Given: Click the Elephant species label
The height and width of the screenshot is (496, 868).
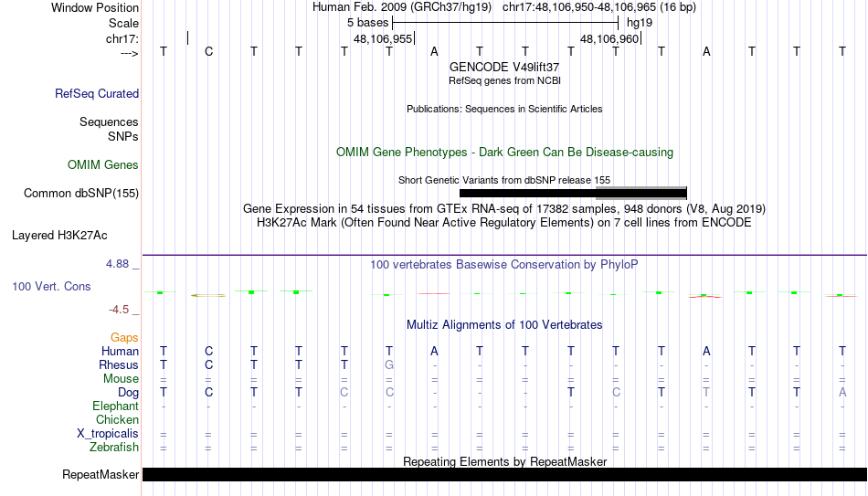Looking at the screenshot, I should pos(116,406).
